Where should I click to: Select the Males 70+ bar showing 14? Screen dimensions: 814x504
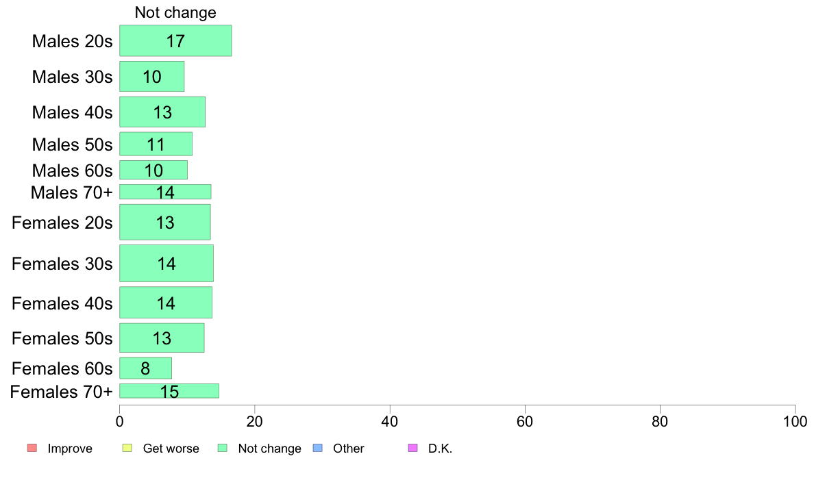coord(165,192)
